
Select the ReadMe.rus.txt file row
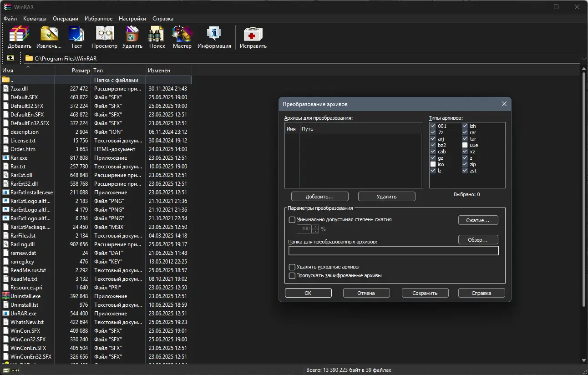tap(96, 270)
